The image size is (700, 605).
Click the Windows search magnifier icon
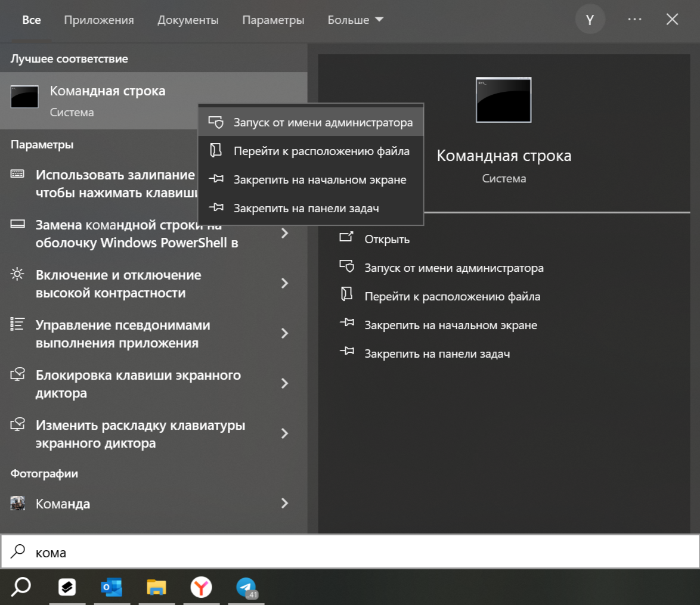click(x=20, y=587)
